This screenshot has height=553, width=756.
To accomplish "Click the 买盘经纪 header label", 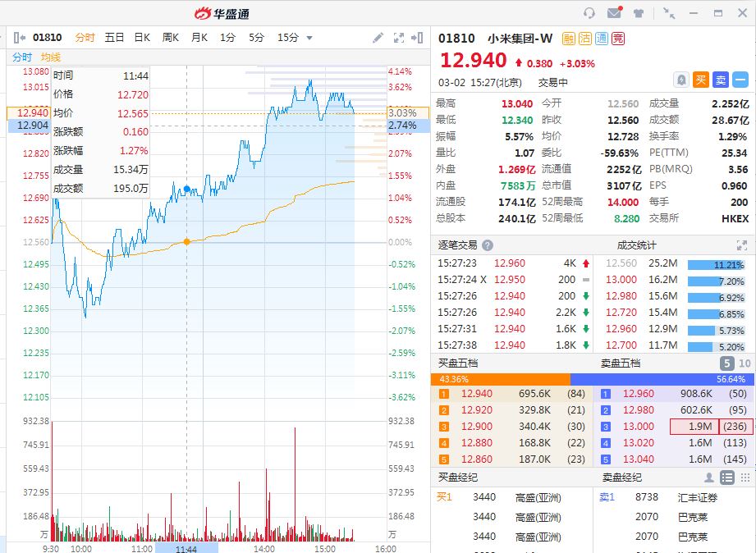I will click(x=457, y=478).
